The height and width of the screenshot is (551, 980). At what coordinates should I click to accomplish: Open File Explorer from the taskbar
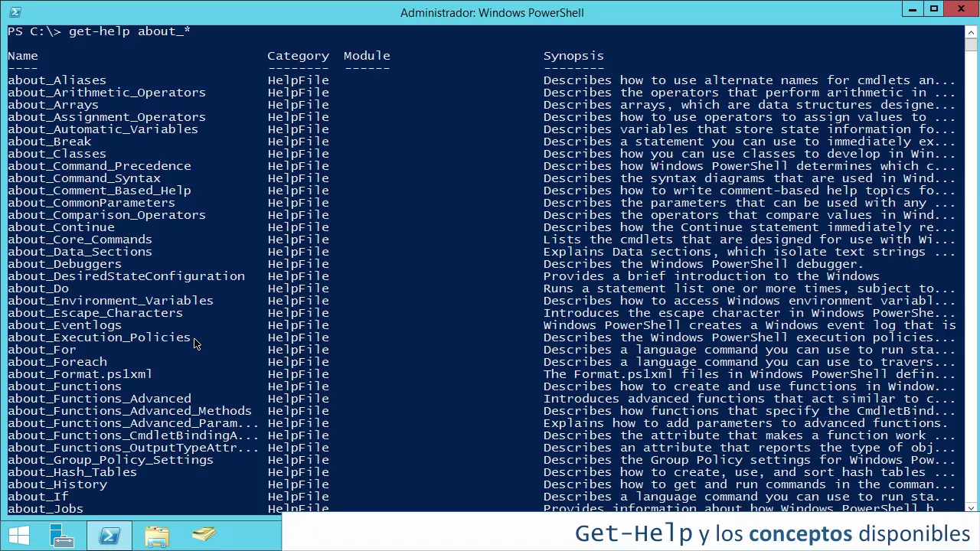point(157,536)
